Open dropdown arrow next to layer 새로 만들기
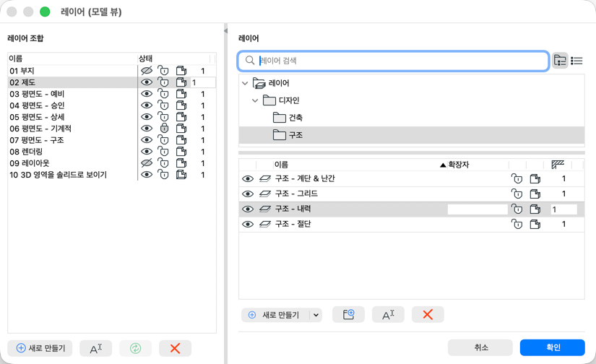The width and height of the screenshot is (596, 364). [316, 315]
